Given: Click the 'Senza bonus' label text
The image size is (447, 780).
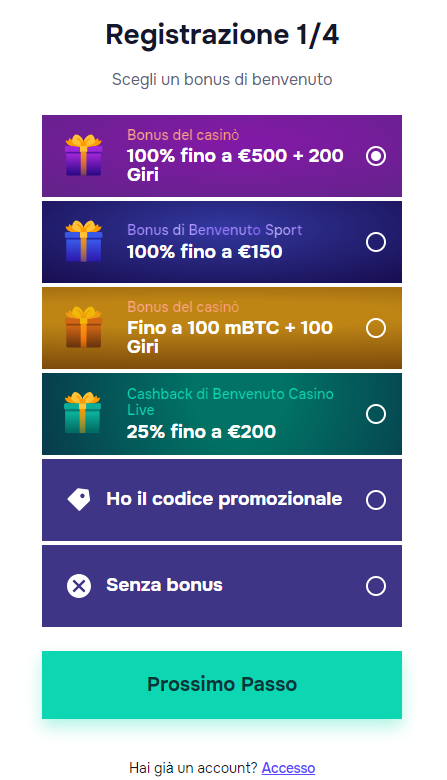Looking at the screenshot, I should pyautogui.click(x=164, y=585).
